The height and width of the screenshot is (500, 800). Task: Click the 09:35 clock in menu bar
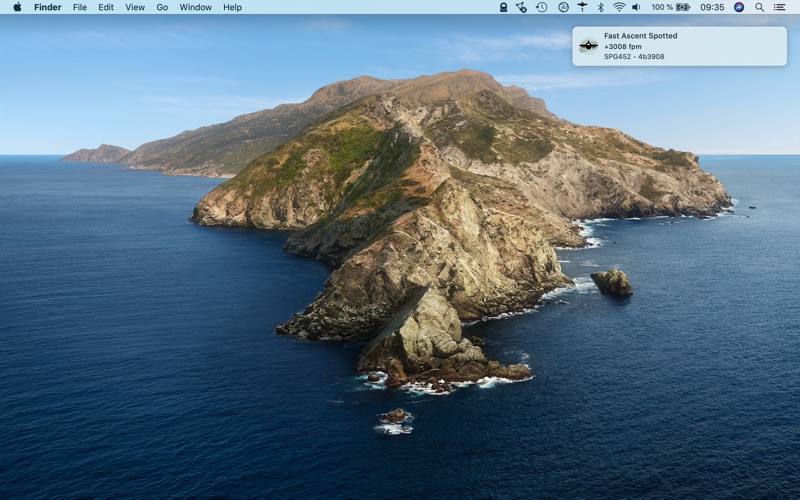712,7
